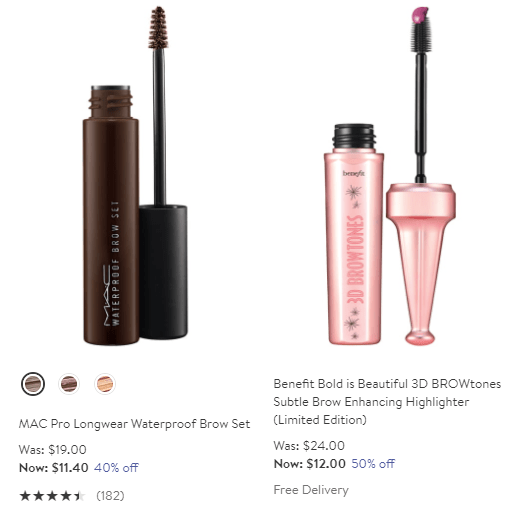
Task: Select the Now $11.40 sale price
Action: pyautogui.click(x=54, y=468)
